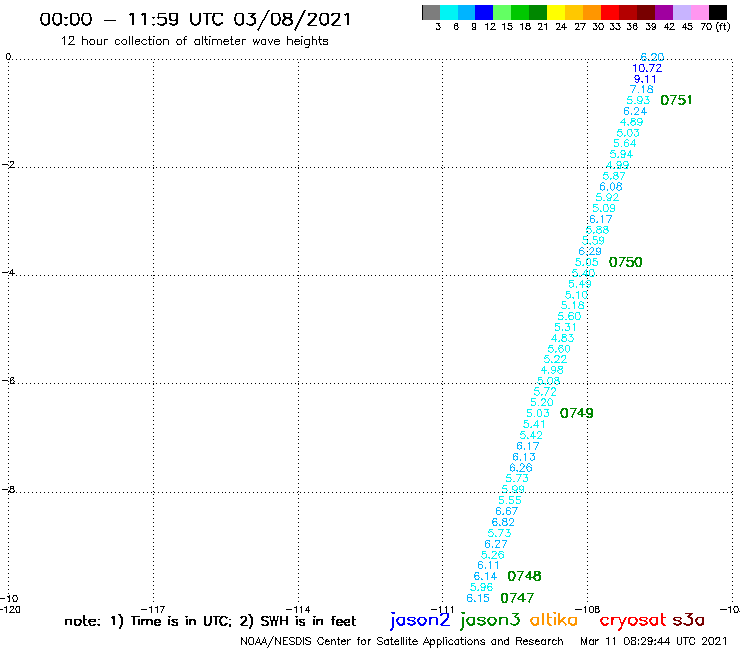Click the 6.29 wave height value
Screen dimensions: 740x650
tap(590, 251)
